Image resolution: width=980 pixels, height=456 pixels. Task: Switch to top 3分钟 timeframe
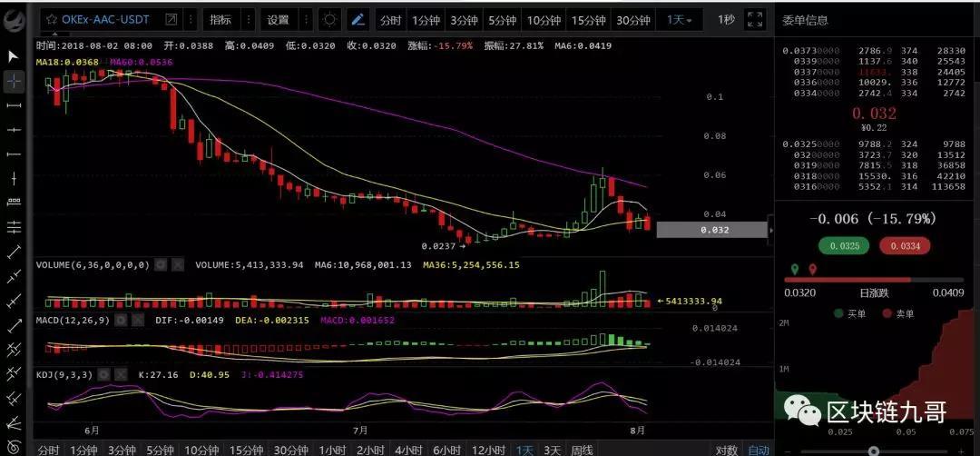click(x=463, y=19)
